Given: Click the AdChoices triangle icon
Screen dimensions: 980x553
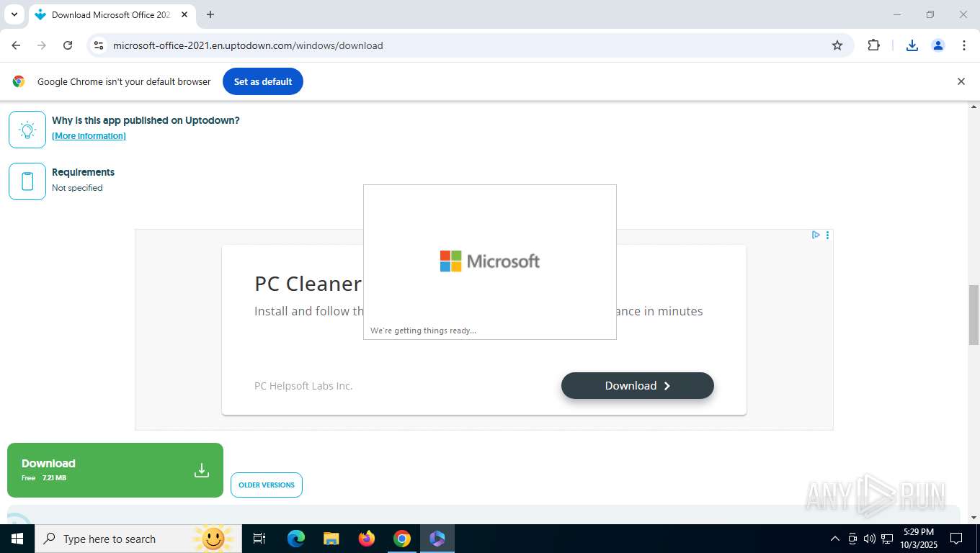Looking at the screenshot, I should point(816,235).
